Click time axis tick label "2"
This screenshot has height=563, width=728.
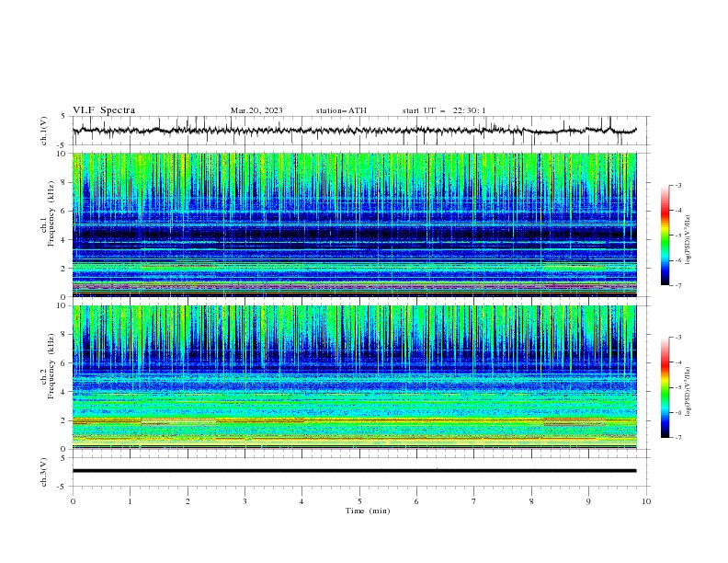188,501
